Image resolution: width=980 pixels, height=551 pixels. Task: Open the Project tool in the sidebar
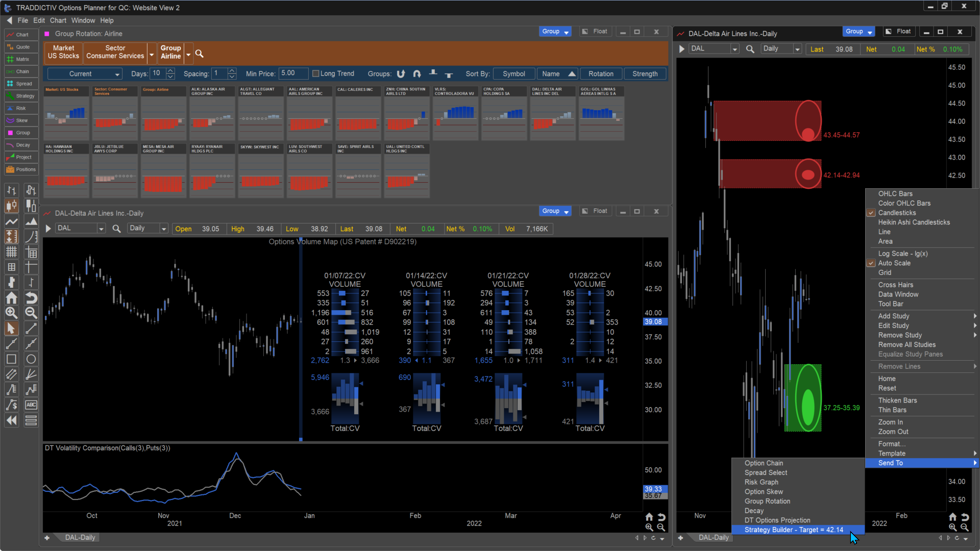click(21, 157)
